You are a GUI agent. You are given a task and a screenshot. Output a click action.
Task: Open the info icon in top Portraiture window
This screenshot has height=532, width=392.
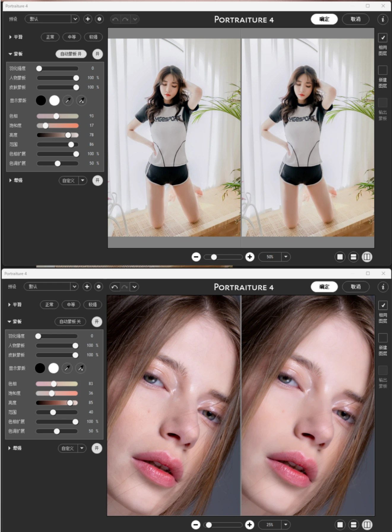pyautogui.click(x=383, y=19)
